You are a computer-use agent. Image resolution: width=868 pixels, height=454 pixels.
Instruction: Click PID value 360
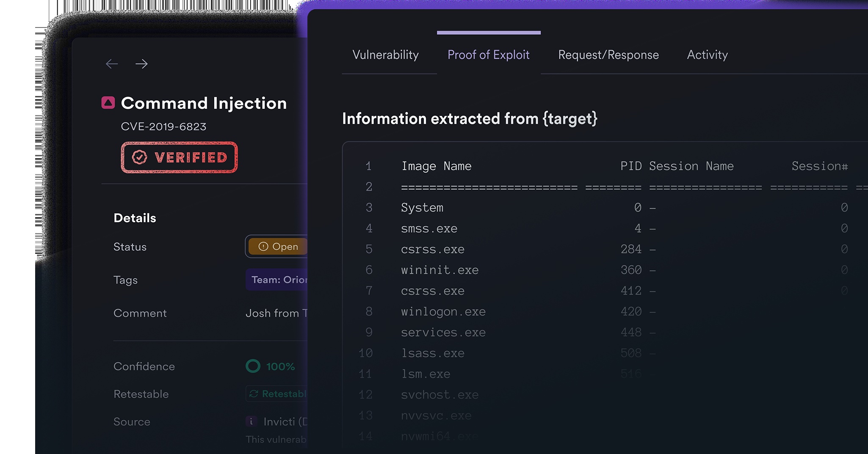click(631, 270)
